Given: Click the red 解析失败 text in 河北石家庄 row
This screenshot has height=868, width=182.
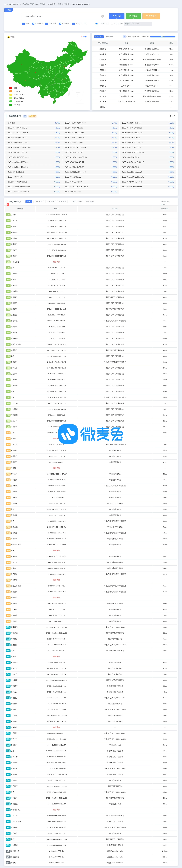Looking at the screenshot, I should tap(57, 262).
